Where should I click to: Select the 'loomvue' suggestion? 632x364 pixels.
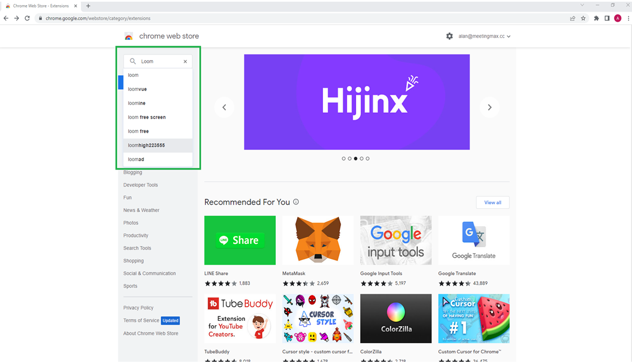pyautogui.click(x=158, y=89)
